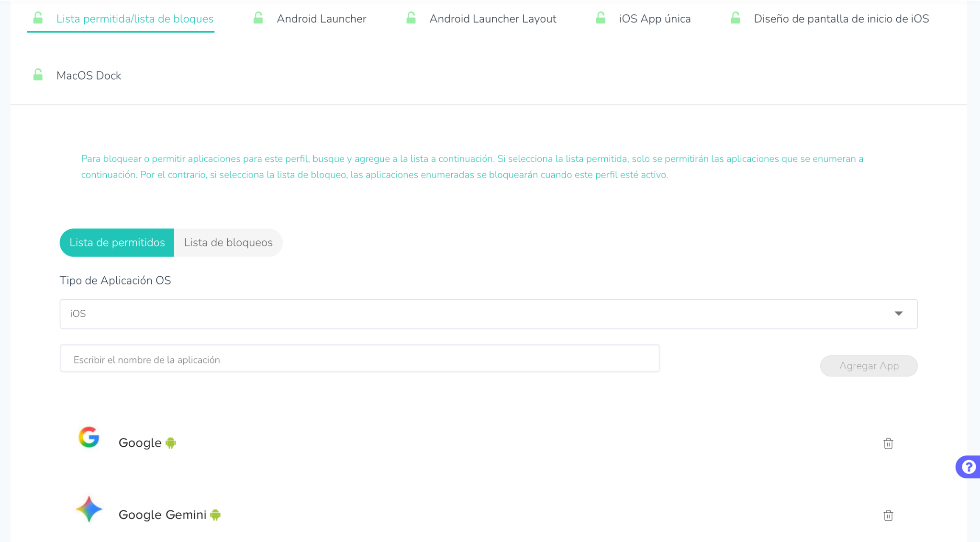The width and height of the screenshot is (980, 542).
Task: Click the lock icon beside Android Launcher
Action: (x=258, y=18)
